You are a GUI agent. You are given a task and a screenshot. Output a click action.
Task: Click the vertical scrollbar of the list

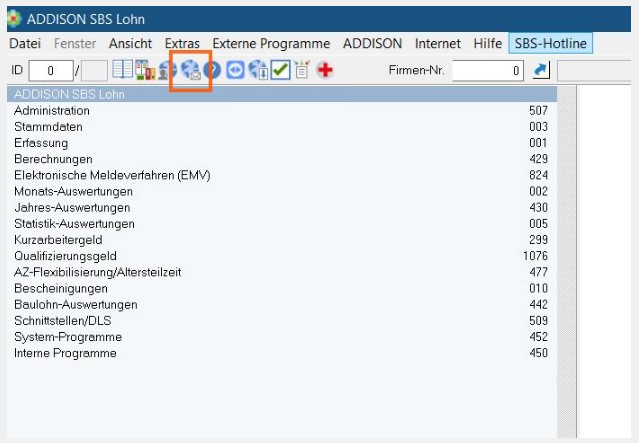pyautogui.click(x=566, y=261)
